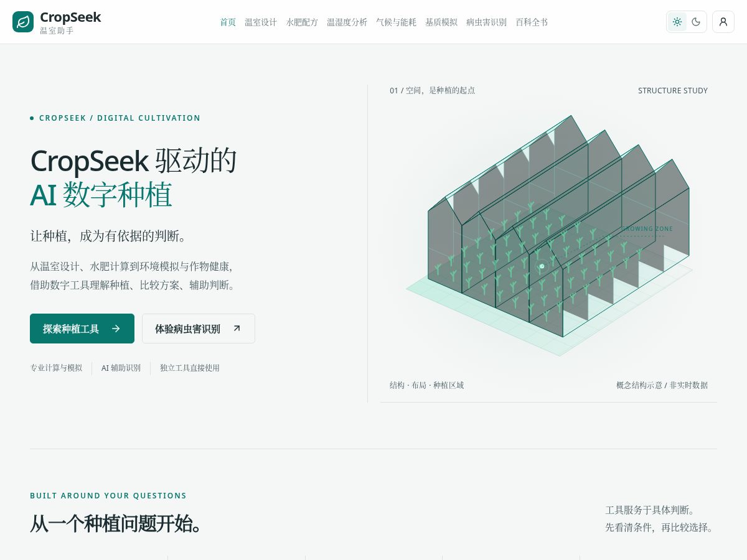747x560 pixels.
Task: Click the STRUCTURE STUDY label
Action: coord(673,91)
